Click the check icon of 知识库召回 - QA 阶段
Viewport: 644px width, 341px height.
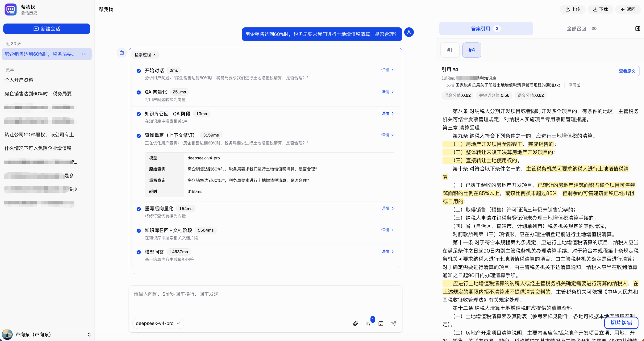[x=139, y=114]
